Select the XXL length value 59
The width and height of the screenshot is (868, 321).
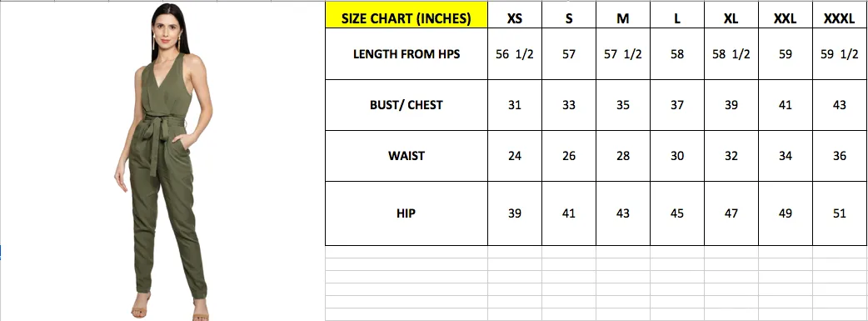pos(786,53)
